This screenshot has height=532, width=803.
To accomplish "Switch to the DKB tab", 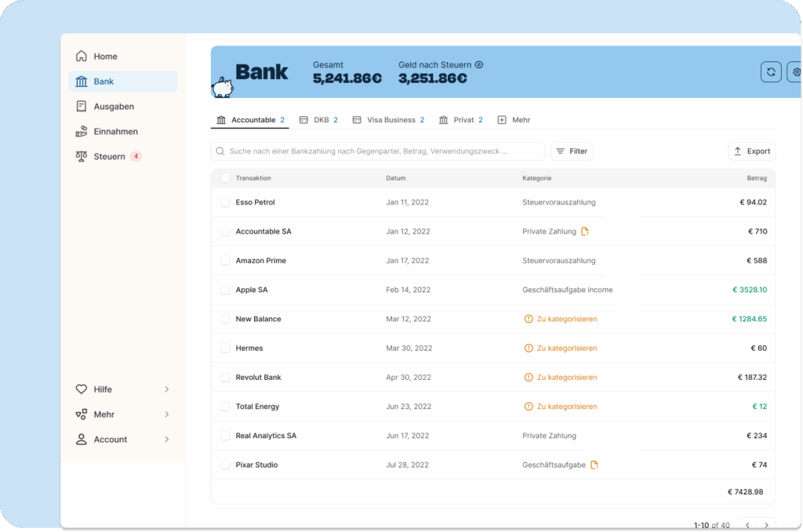I will click(x=318, y=120).
